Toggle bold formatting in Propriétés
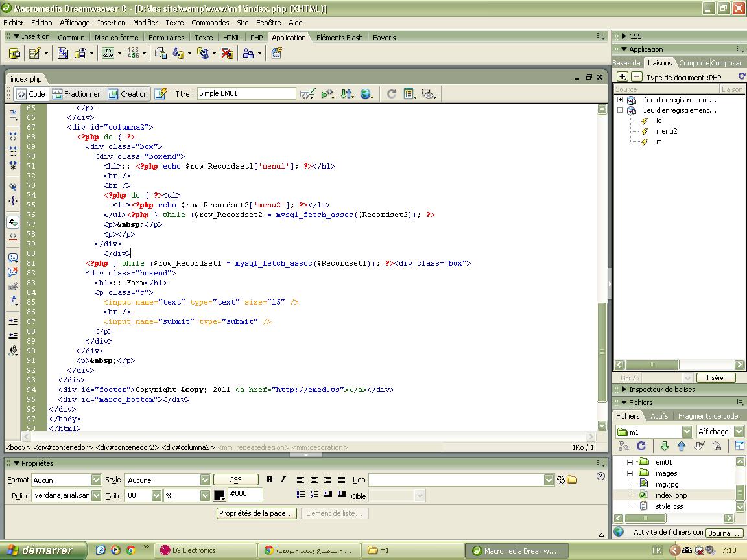747x560 pixels. 269,480
